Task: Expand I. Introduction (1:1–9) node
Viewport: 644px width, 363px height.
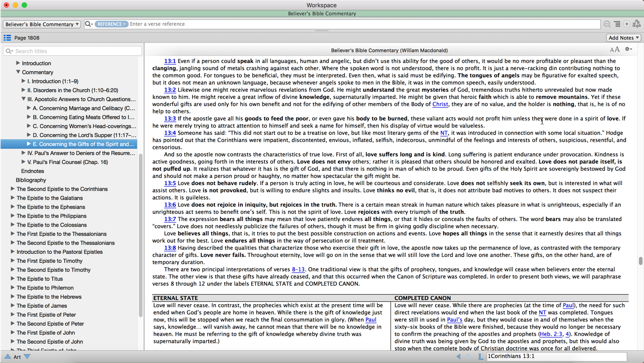Action: (23, 81)
